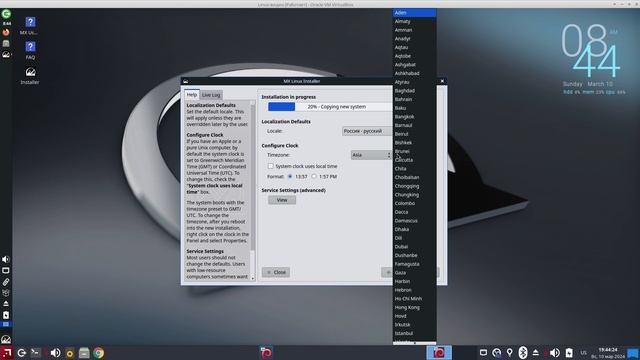
Task: Click the green logout icon in guest panel
Action: tap(6, 14)
